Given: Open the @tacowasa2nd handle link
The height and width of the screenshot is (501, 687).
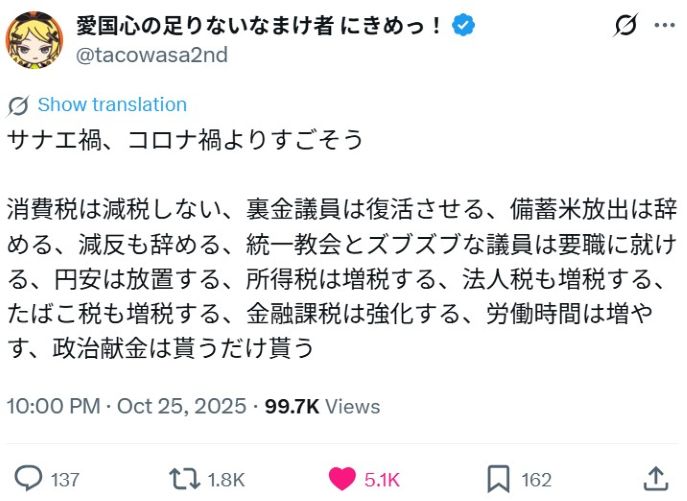Looking at the screenshot, I should tap(152, 55).
